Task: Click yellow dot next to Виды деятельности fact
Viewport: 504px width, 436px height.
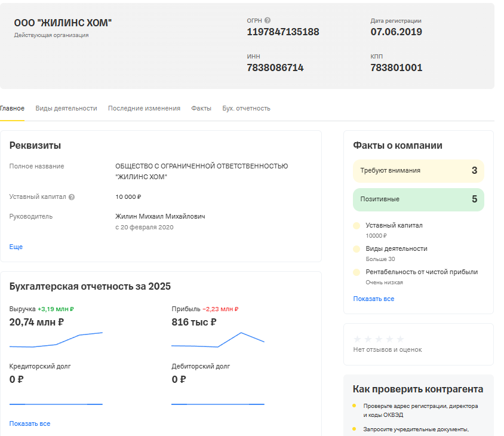Action: click(x=357, y=249)
